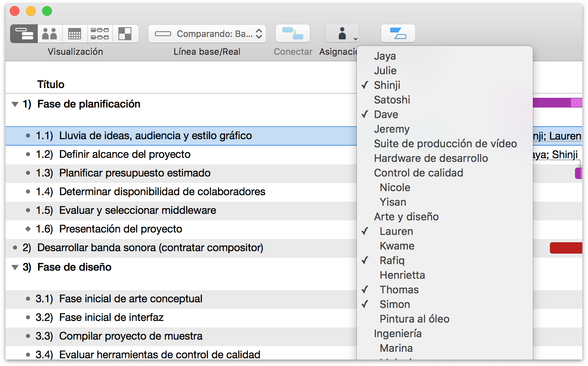This screenshot has height=366, width=588.
Task: Uncheck Dave in the resource list
Action: [x=386, y=114]
